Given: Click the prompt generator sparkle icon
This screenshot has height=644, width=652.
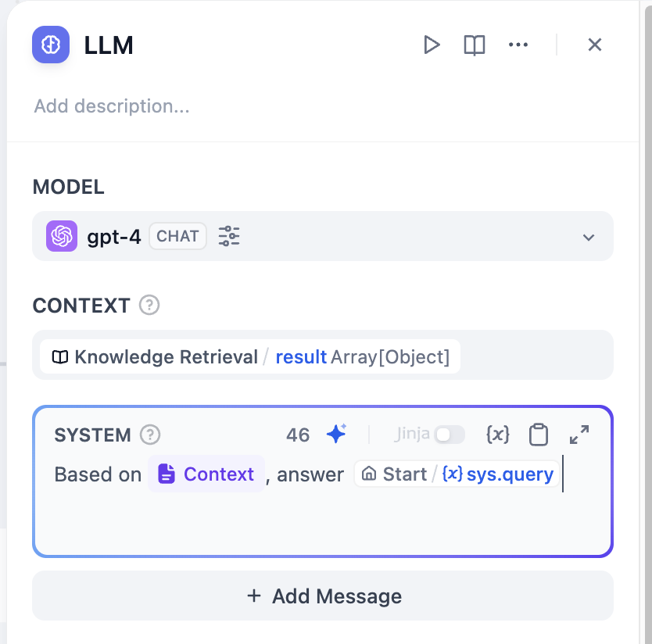Looking at the screenshot, I should pos(336,435).
